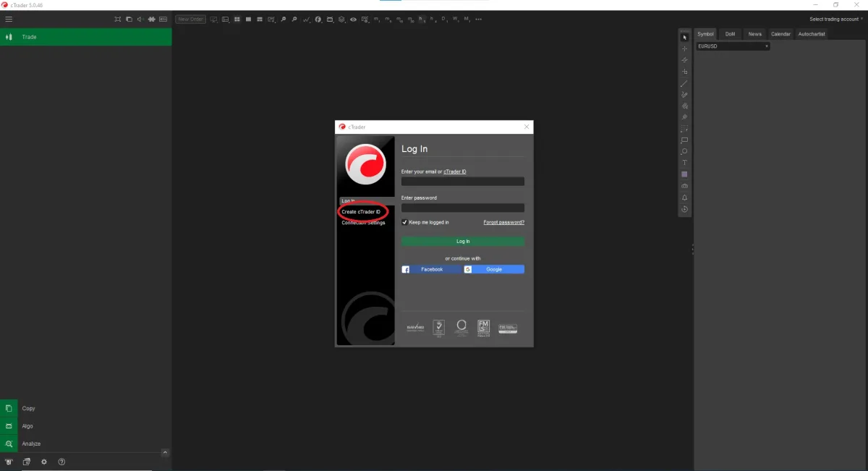Viewport: 868px width, 471px height.
Task: Select the pencil freehand drawing tool
Action: tap(685, 95)
